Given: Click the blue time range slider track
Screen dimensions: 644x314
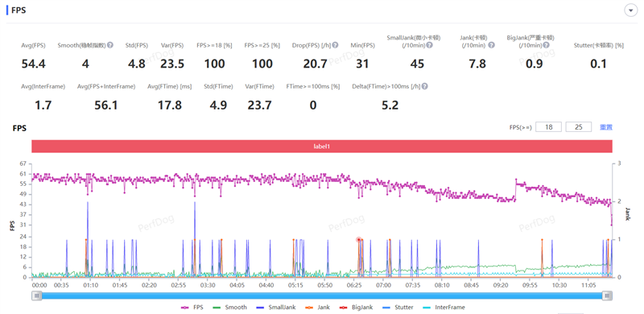Looking at the screenshot, I should (x=322, y=295).
